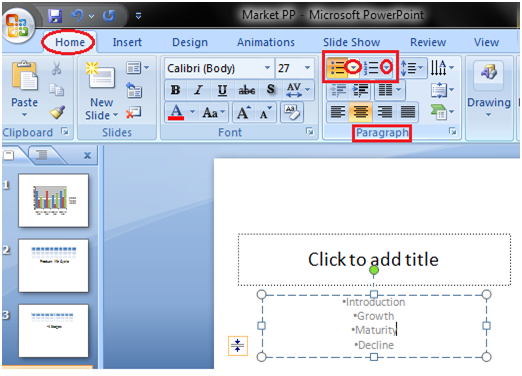The height and width of the screenshot is (376, 522).
Task: Click the New Slide button
Action: tap(102, 91)
